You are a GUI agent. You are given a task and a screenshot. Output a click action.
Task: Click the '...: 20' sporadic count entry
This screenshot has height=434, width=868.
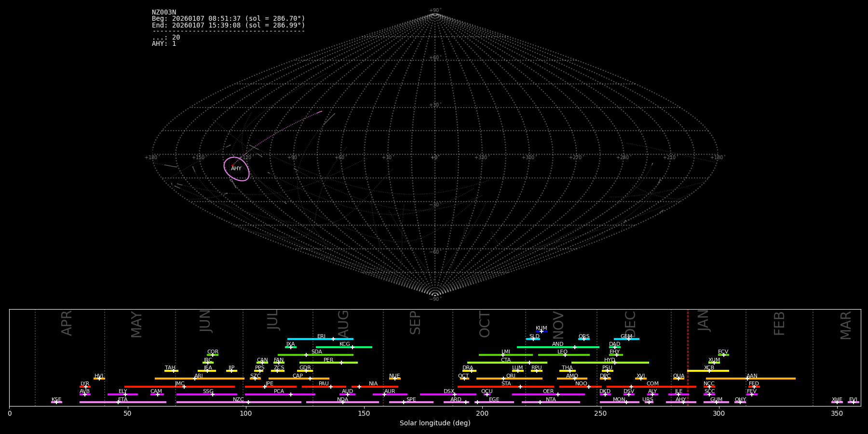[x=166, y=38]
